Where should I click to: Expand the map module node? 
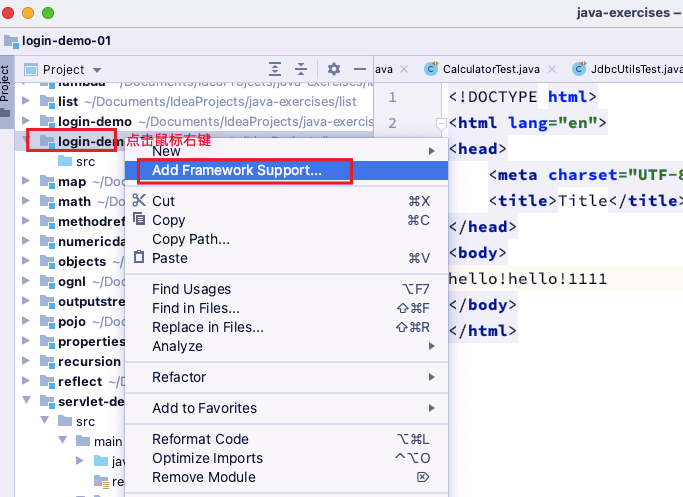pyautogui.click(x=26, y=180)
